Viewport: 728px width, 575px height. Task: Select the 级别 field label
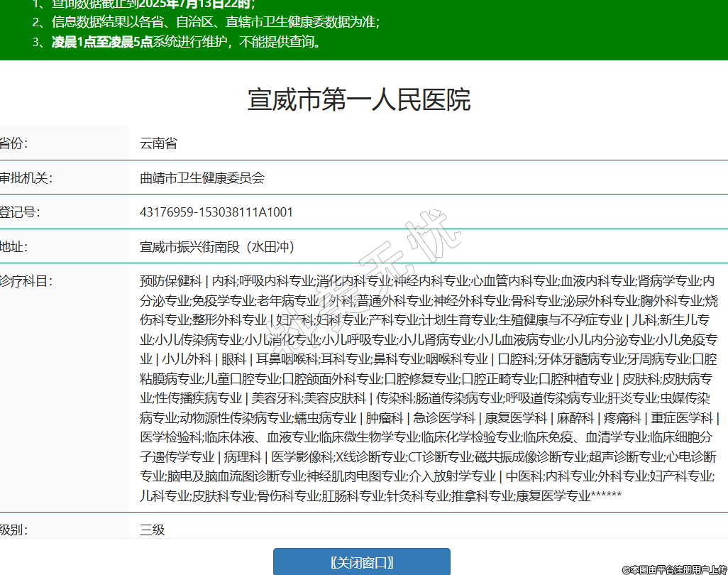click(14, 530)
